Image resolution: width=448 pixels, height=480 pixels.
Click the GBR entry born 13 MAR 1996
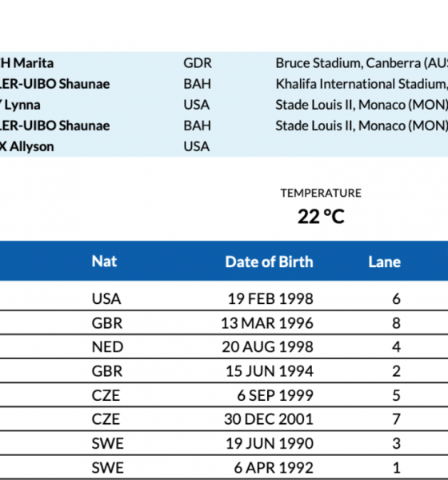pos(107,323)
